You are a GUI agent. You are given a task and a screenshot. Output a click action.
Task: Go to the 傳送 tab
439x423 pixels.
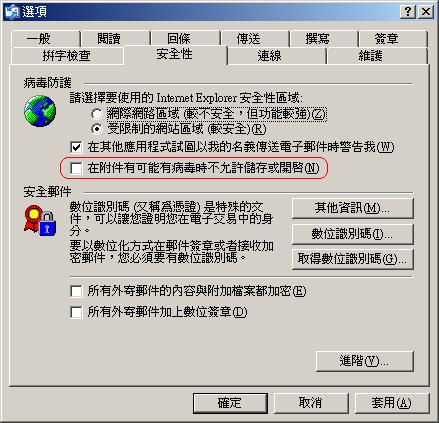tap(255, 39)
